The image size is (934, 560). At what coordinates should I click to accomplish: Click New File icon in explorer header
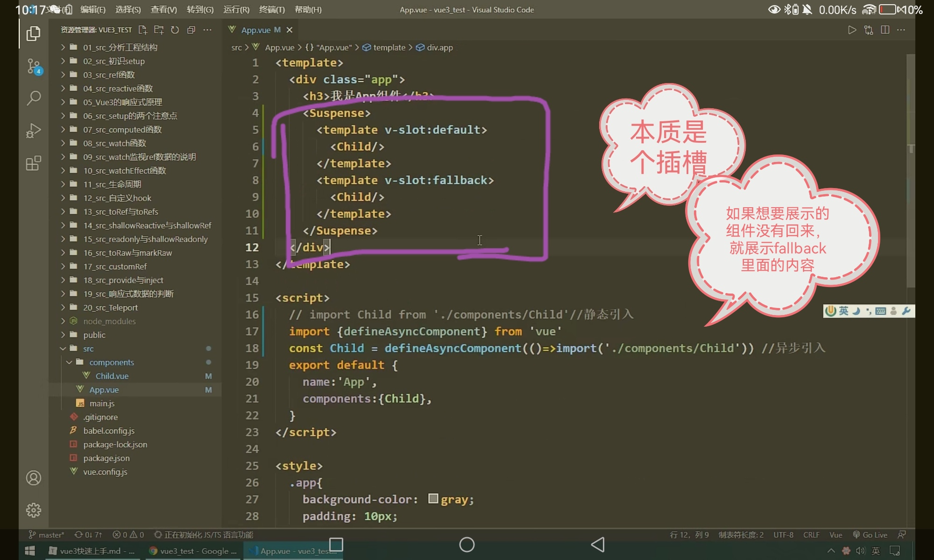(x=143, y=30)
